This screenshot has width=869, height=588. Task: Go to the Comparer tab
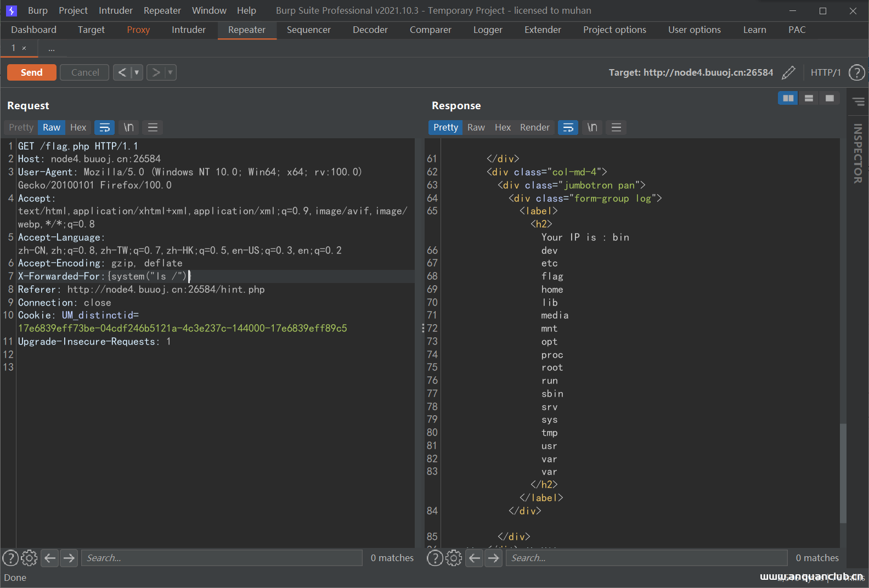point(431,30)
